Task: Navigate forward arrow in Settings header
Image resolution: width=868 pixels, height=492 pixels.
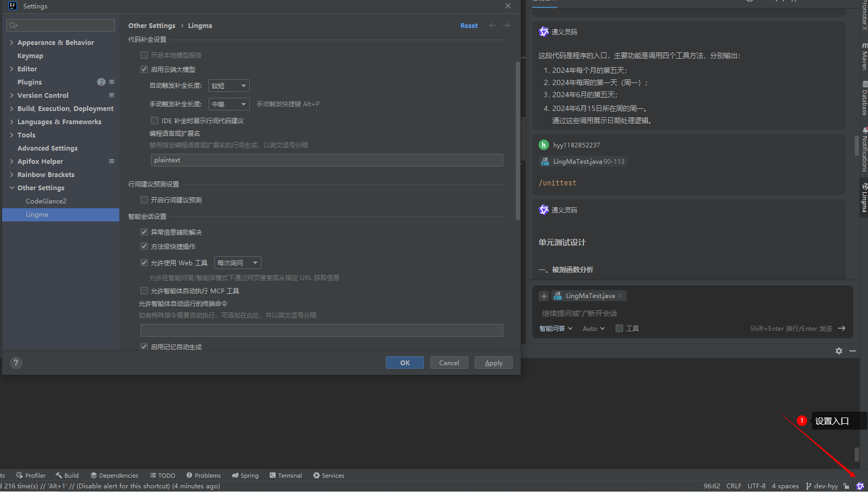Action: [x=506, y=25]
